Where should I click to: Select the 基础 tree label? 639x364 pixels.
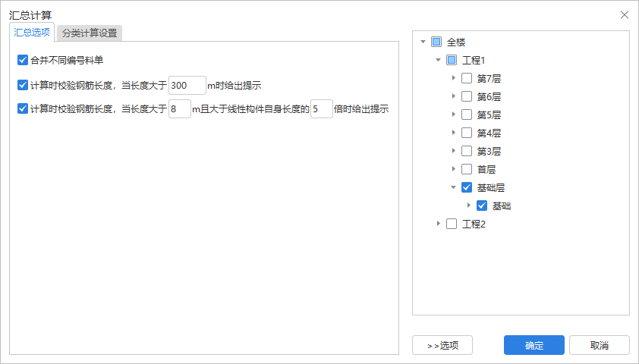502,206
